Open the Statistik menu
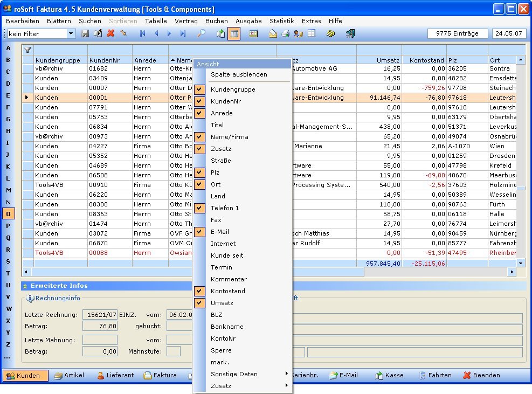Image resolution: width=532 pixels, height=394 pixels. click(281, 21)
